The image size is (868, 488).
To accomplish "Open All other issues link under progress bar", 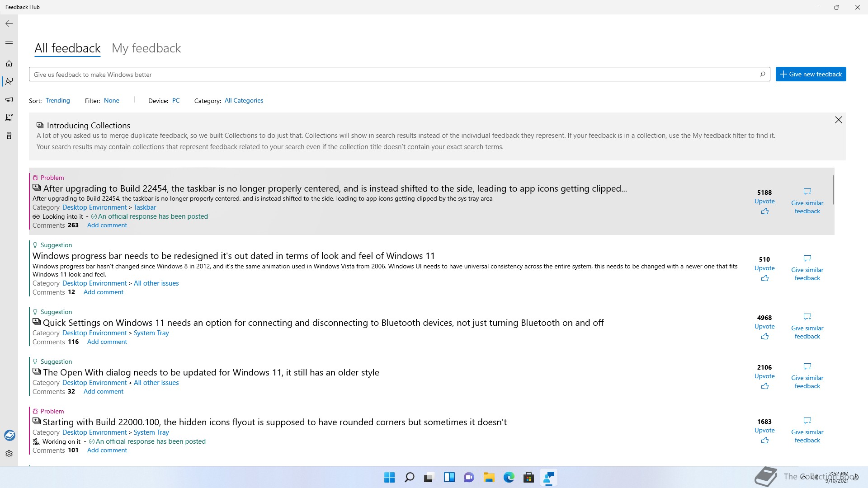I will [156, 283].
